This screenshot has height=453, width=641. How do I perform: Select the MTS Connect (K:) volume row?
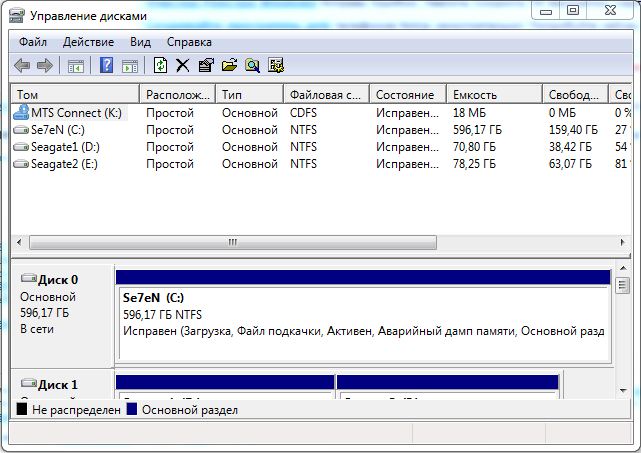[75, 113]
